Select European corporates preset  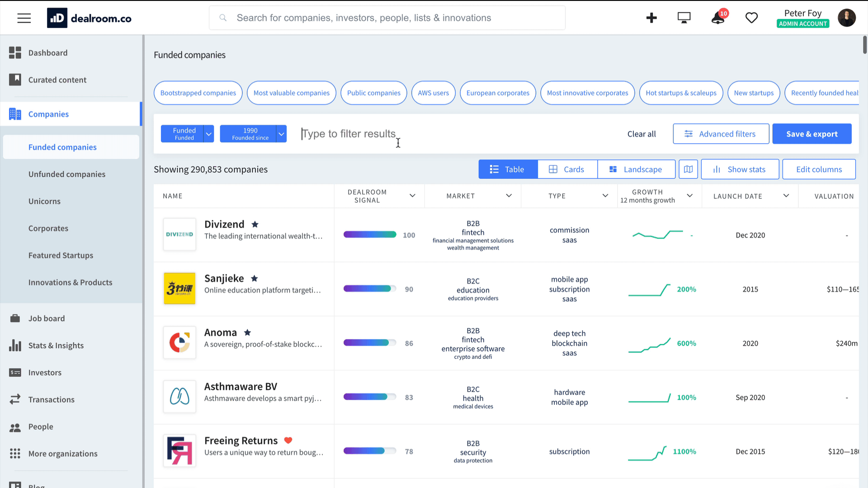(498, 93)
